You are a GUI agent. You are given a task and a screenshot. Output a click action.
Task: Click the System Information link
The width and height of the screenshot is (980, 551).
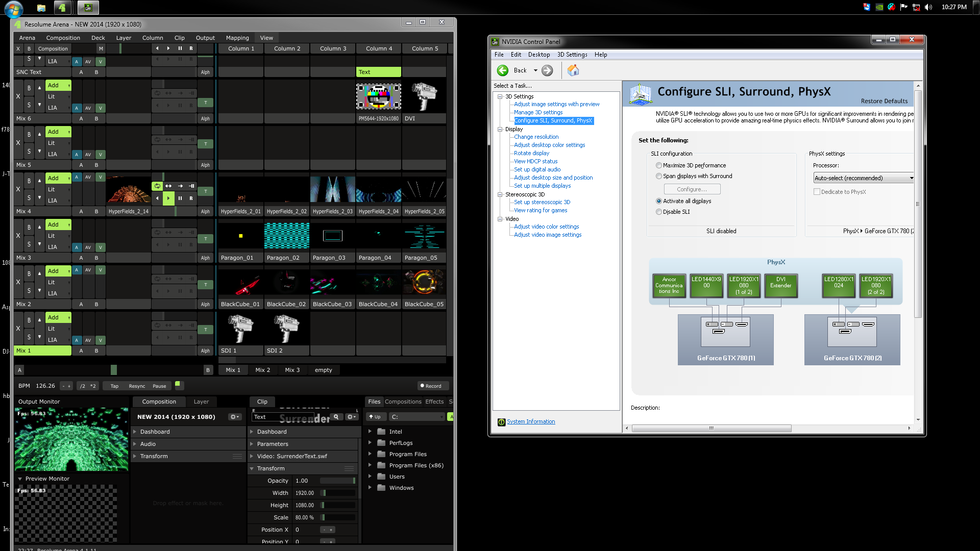tap(531, 421)
